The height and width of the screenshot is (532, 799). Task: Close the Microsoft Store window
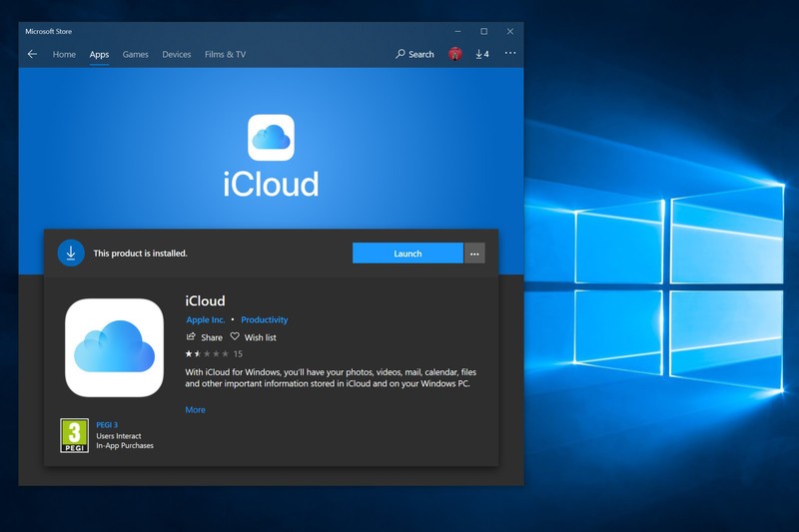(x=510, y=31)
